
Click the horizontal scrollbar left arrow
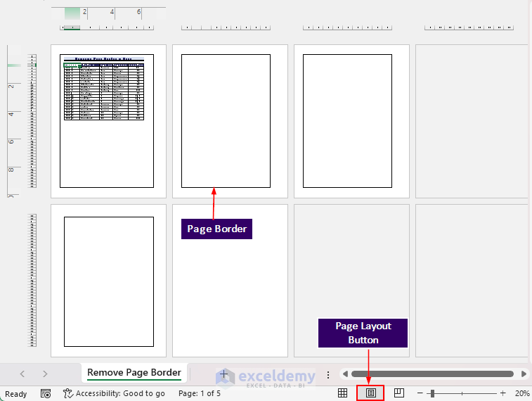tap(345, 374)
